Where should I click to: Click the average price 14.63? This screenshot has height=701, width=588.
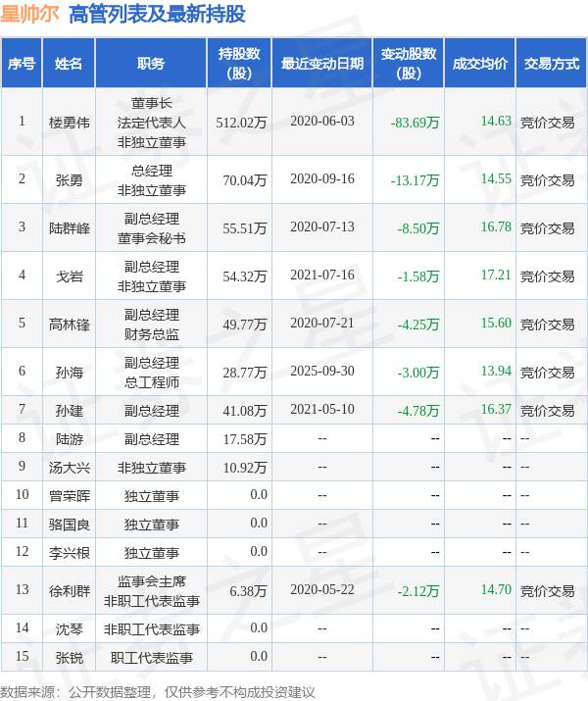pyautogui.click(x=496, y=121)
